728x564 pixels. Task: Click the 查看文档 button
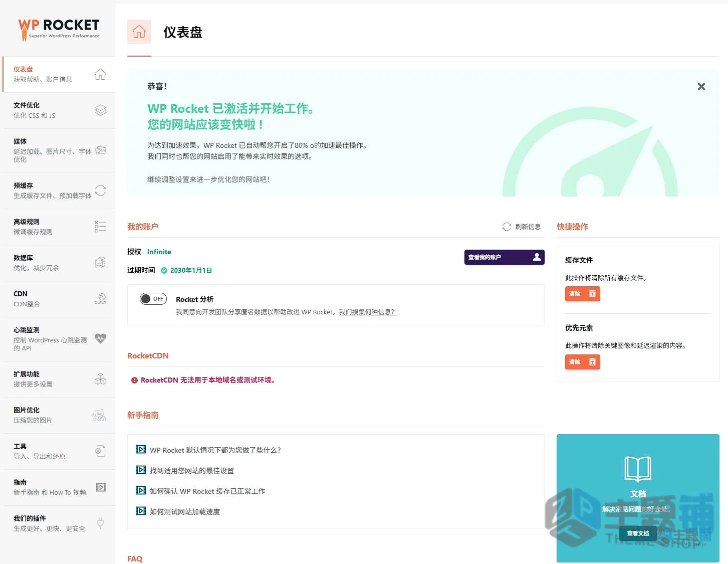[x=638, y=533]
